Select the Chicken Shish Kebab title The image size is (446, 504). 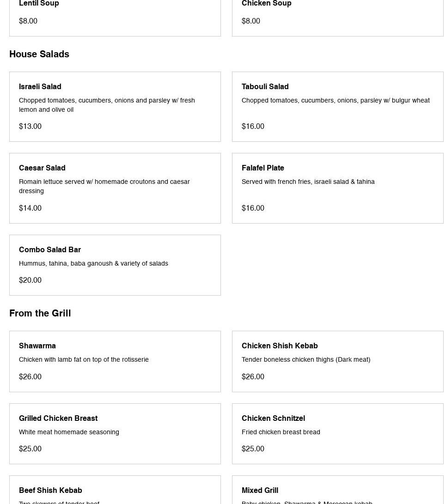tap(280, 346)
